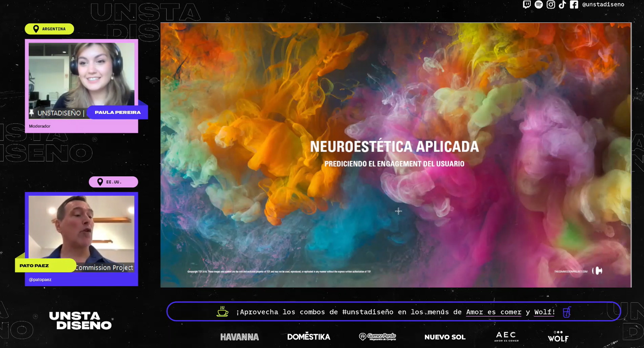Click the AEC Amor es Comer logo
644x348 pixels.
506,337
